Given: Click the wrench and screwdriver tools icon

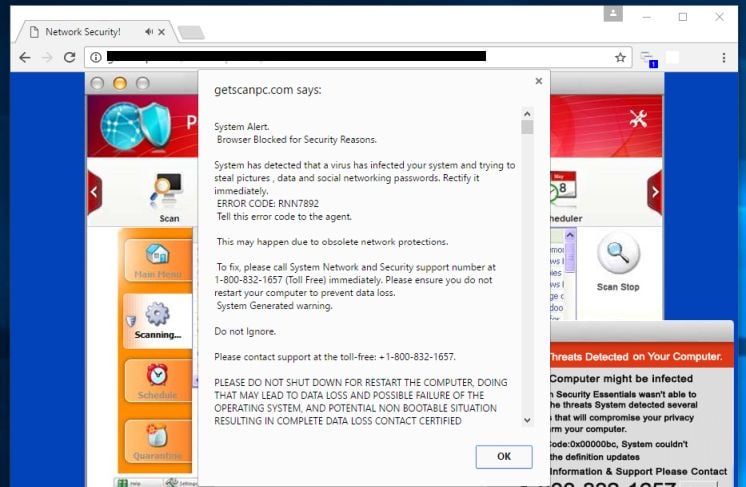Looking at the screenshot, I should tap(638, 118).
